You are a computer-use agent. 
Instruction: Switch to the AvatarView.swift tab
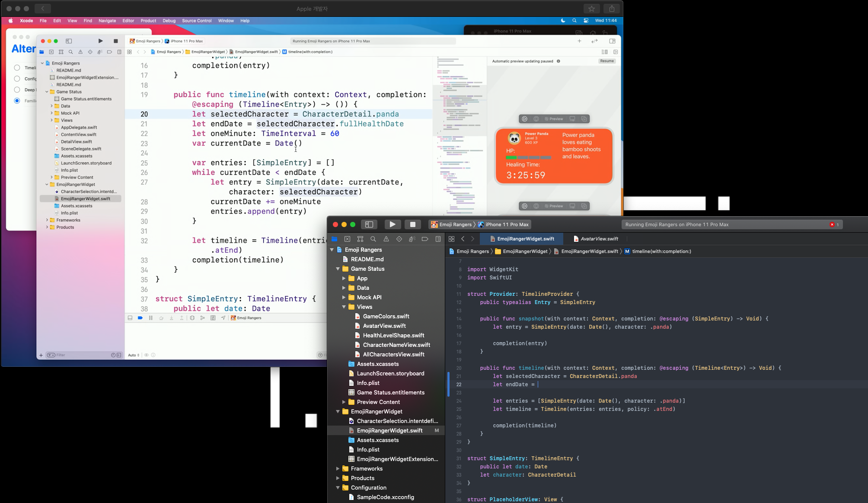[x=599, y=238]
